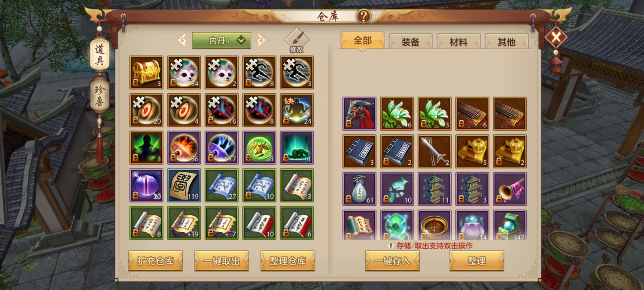Open the help question mark icon
This screenshot has height=290, width=644.
(364, 16)
